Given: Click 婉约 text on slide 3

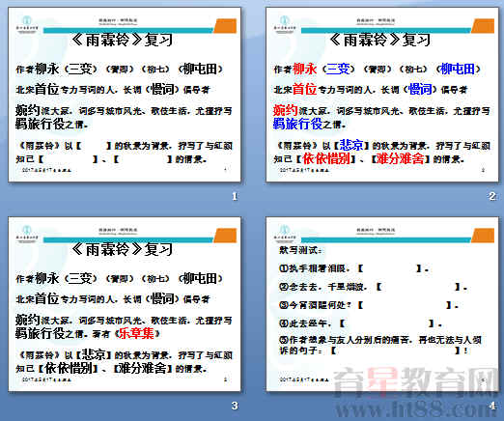Looking at the screenshot, I should point(28,320).
